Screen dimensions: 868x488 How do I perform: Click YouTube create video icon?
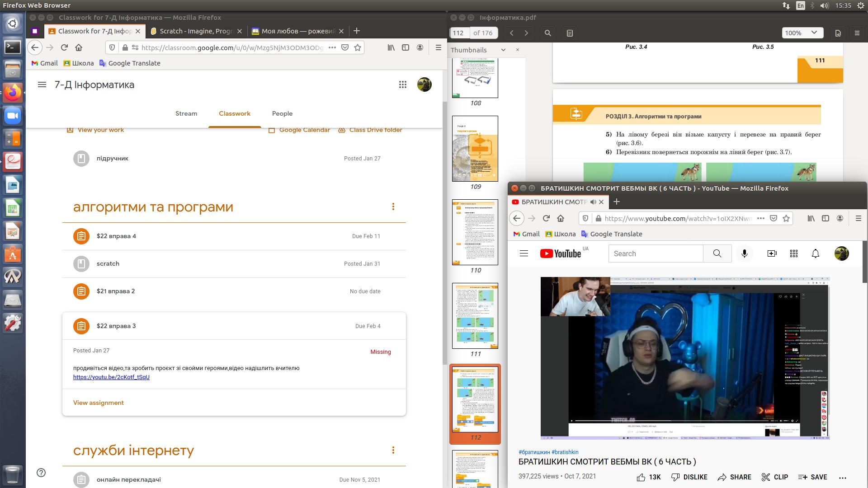772,253
